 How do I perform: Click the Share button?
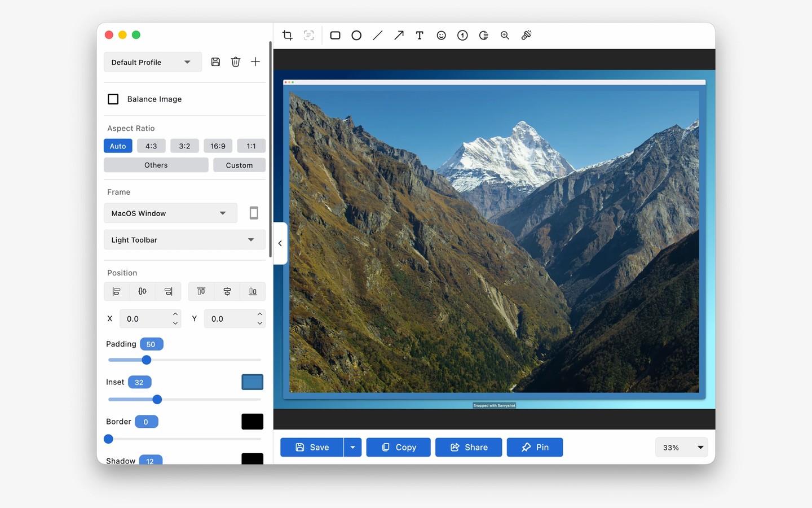(469, 448)
